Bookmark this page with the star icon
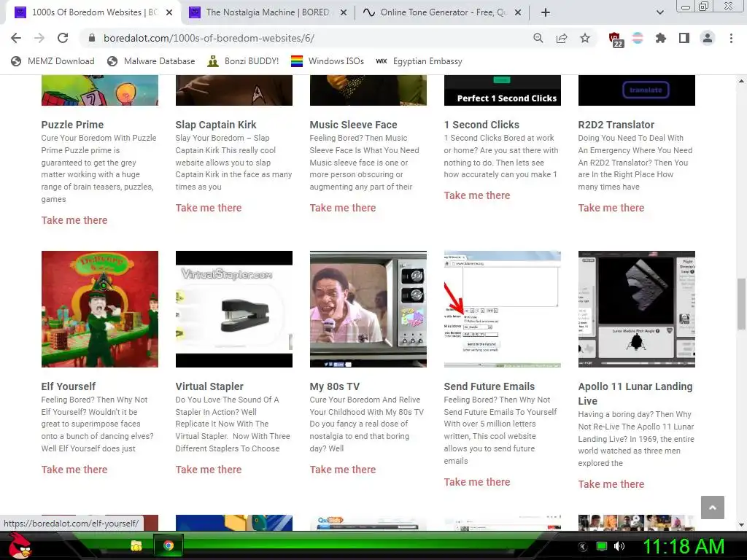747x560 pixels. pyautogui.click(x=585, y=38)
